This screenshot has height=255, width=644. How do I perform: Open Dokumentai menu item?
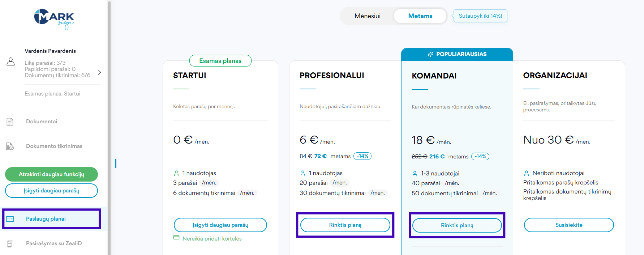(42, 122)
